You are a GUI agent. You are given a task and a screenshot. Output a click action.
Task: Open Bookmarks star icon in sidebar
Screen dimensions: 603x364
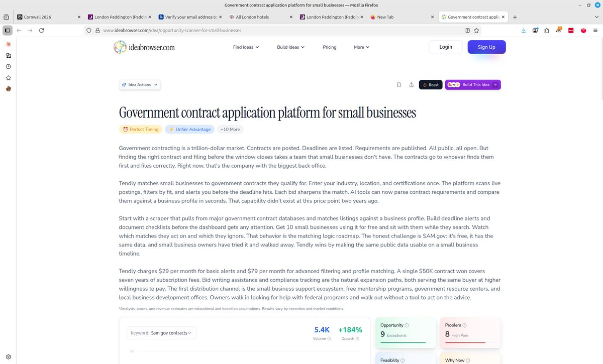(8, 78)
